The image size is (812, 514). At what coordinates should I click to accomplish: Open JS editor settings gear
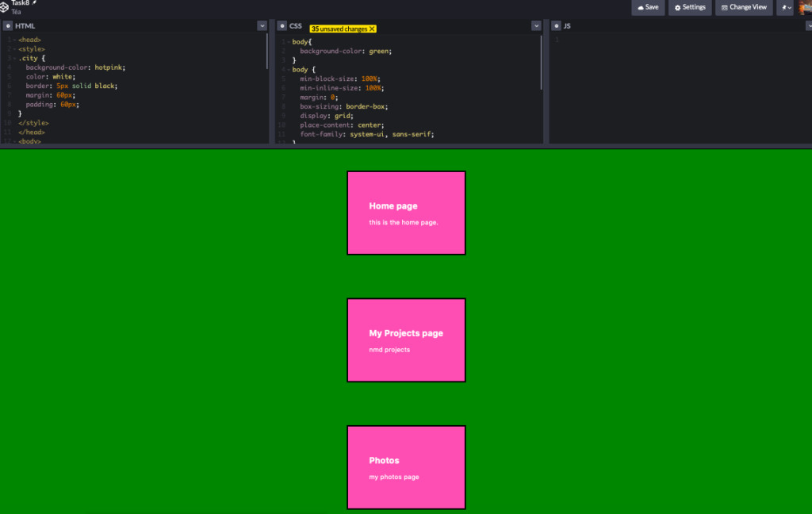click(x=556, y=26)
